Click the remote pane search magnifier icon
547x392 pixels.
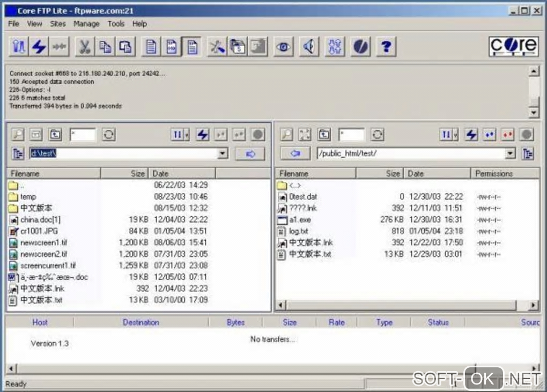point(286,134)
